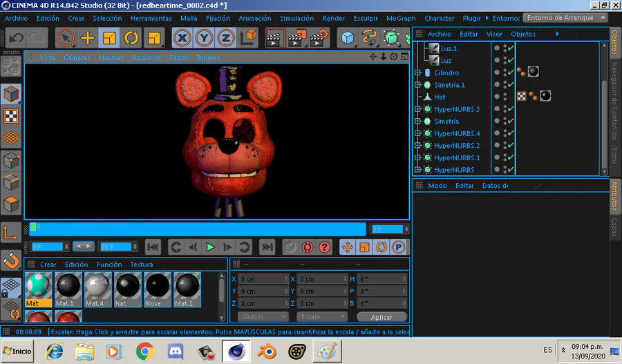This screenshot has height=364, width=622.
Task: Switch to Polygons mode in sidebar
Action: click(x=11, y=204)
